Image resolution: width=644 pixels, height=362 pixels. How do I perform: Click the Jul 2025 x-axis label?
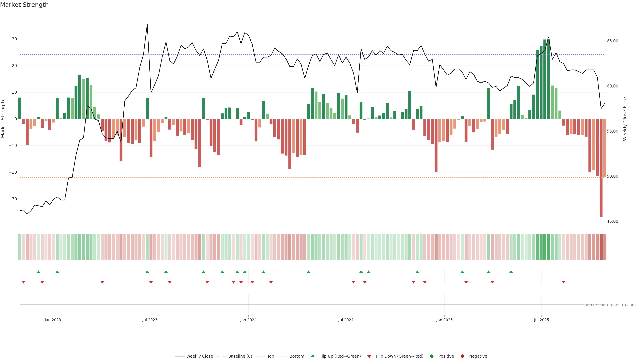(541, 320)
